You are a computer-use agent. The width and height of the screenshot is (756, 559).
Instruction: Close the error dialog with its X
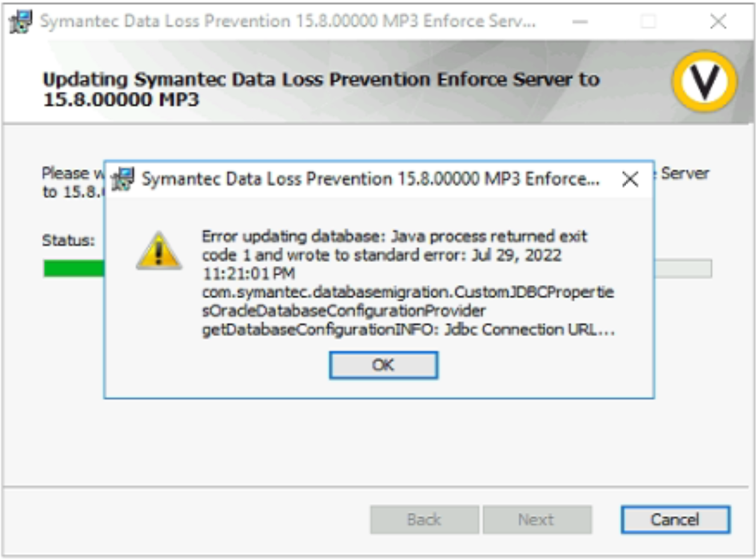click(630, 179)
